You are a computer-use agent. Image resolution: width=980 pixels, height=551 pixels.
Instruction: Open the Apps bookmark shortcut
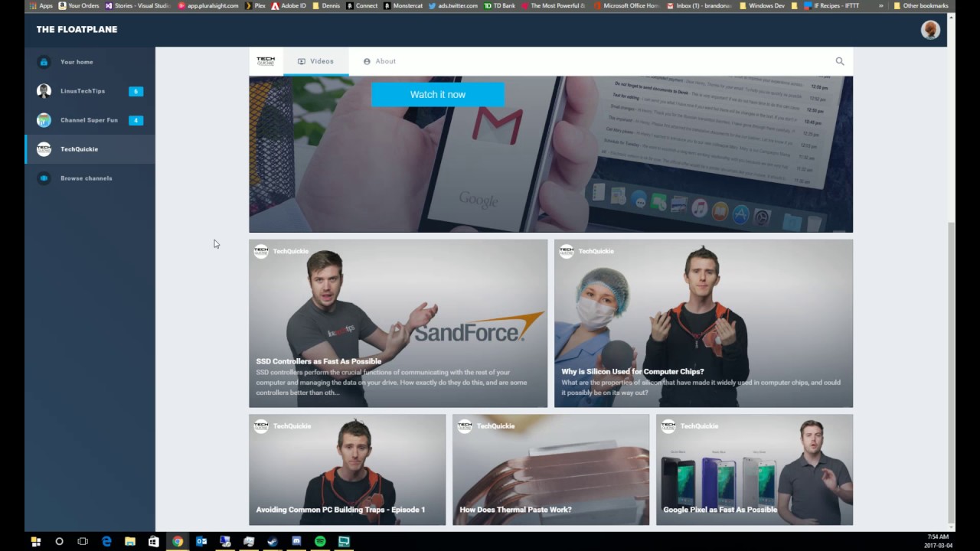[40, 5]
